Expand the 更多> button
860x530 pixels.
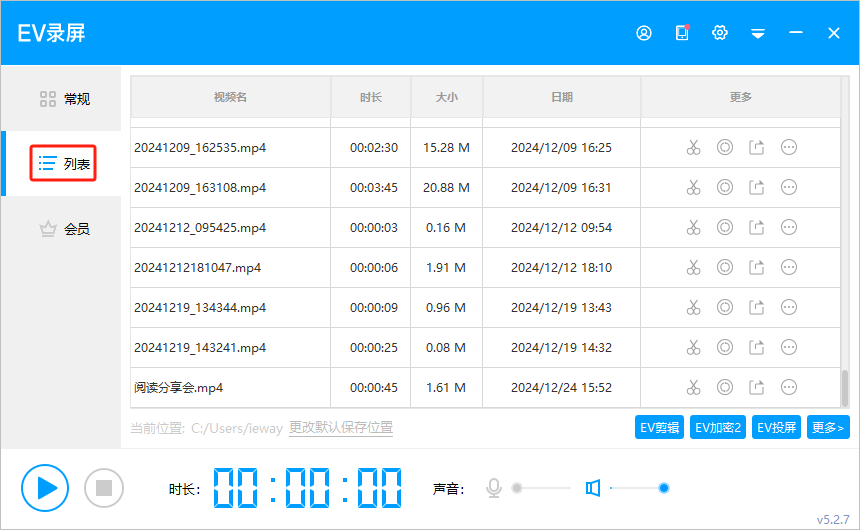(828, 428)
